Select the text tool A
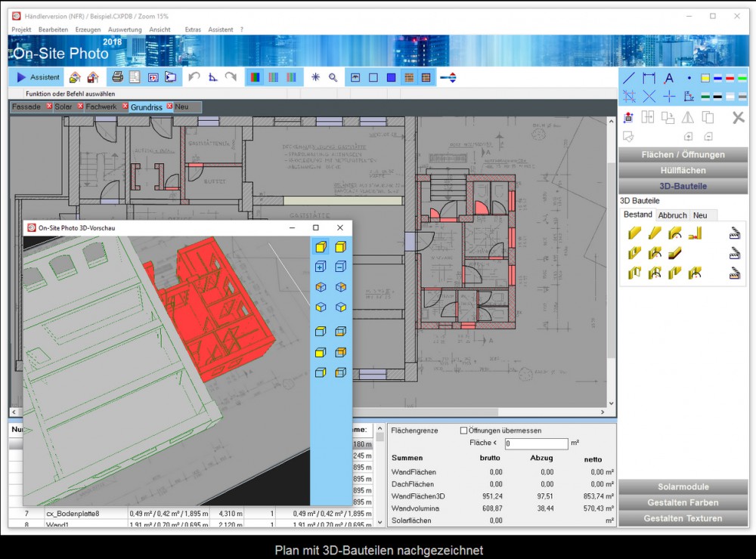The height and width of the screenshot is (559, 756). 669,78
